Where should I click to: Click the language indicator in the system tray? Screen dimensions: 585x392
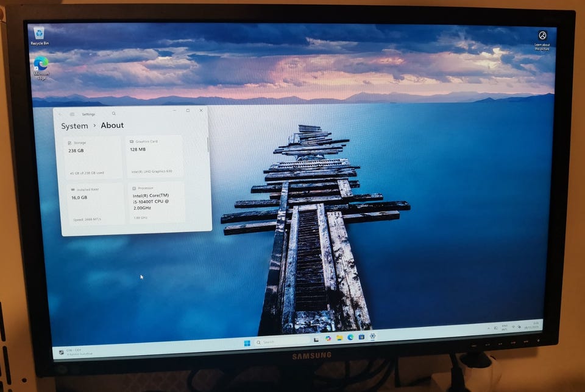[x=505, y=327]
